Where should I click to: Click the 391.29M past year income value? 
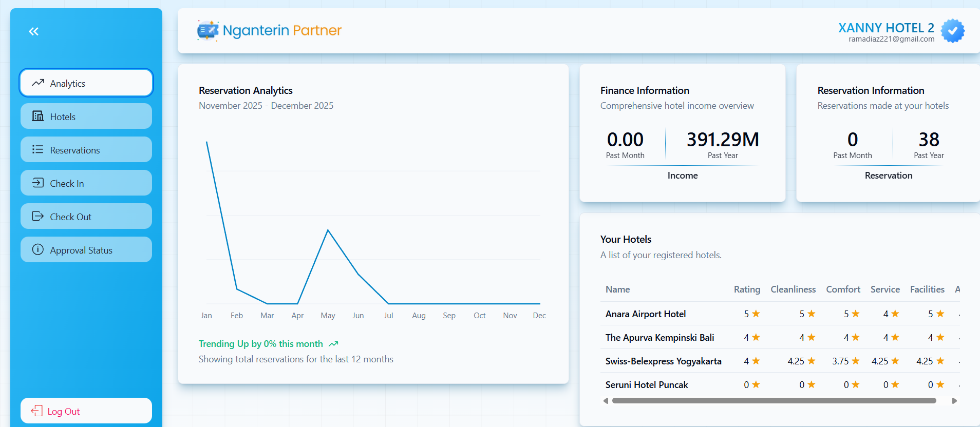click(x=723, y=140)
